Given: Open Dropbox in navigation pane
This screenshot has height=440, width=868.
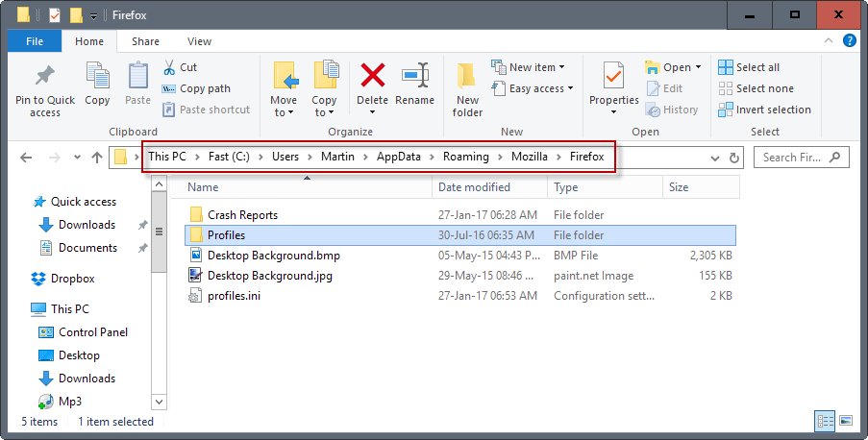Looking at the screenshot, I should [x=62, y=279].
